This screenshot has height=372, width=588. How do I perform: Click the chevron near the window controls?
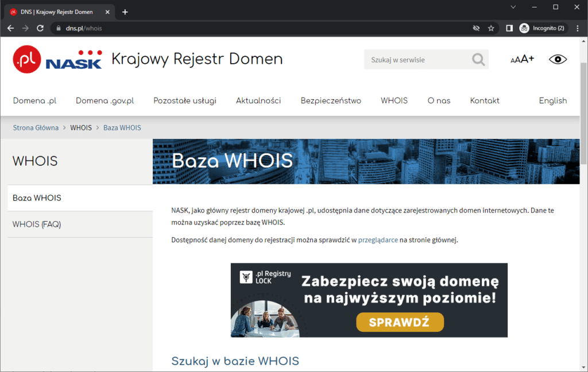click(x=513, y=7)
